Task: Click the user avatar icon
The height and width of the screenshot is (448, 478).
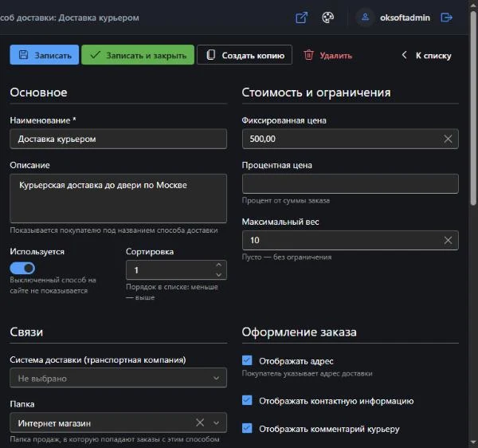Action: coord(365,18)
